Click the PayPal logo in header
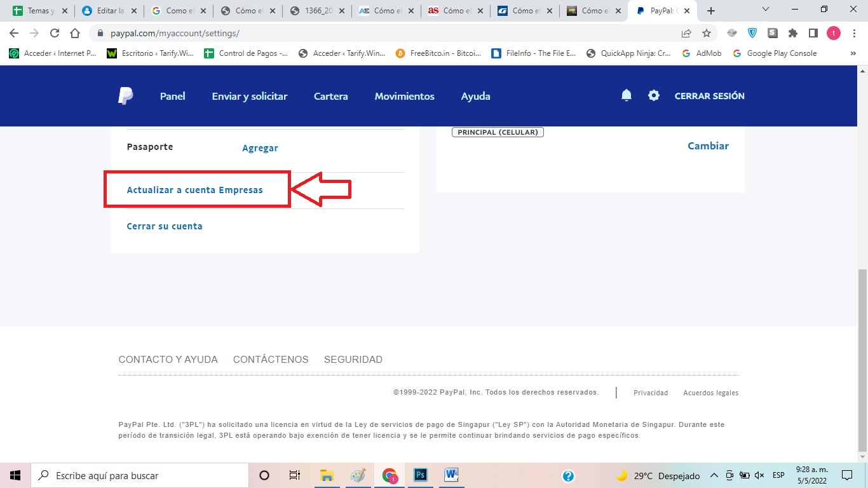The height and width of the screenshot is (488, 868). pos(125,96)
